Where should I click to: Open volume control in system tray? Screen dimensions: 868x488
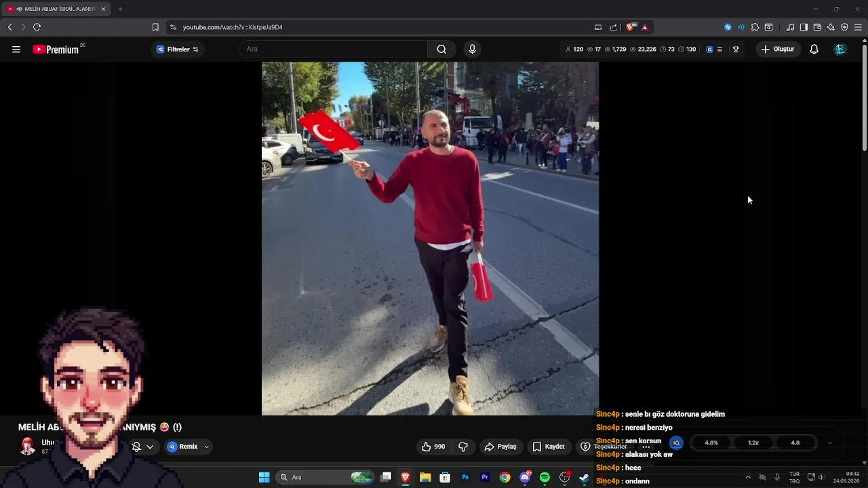point(821,477)
